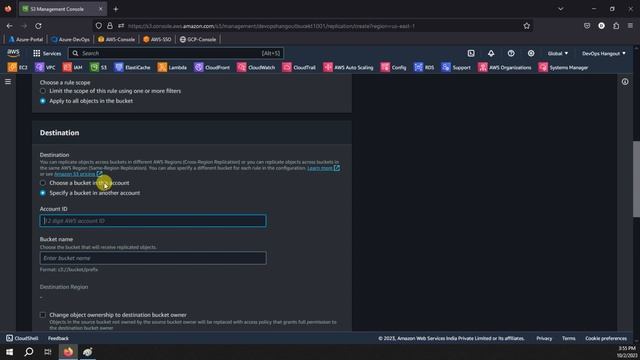Viewport: 640px width, 360px height.
Task: Open the Global region dropdown
Action: coord(558,53)
